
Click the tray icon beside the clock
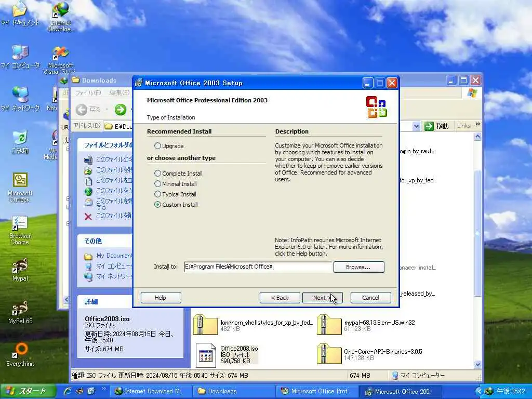489,391
